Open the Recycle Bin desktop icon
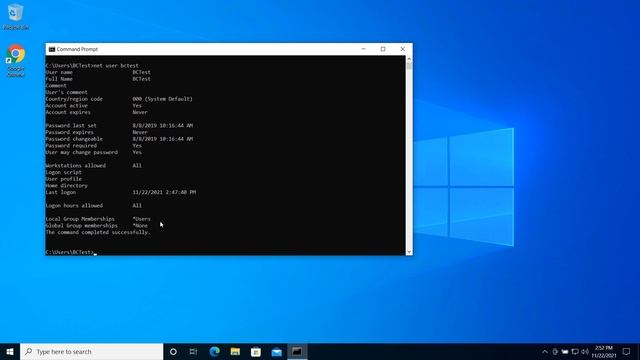This screenshot has height=360, width=640. pos(16,16)
